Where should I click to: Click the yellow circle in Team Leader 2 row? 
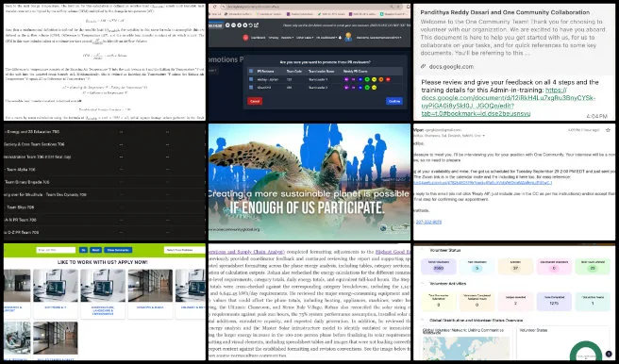click(375, 88)
